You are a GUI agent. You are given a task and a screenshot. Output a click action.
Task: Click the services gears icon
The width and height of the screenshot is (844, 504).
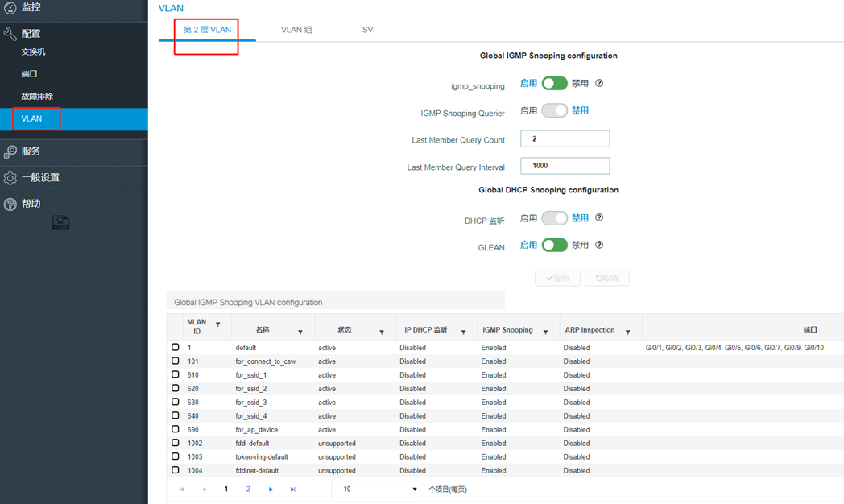10,151
